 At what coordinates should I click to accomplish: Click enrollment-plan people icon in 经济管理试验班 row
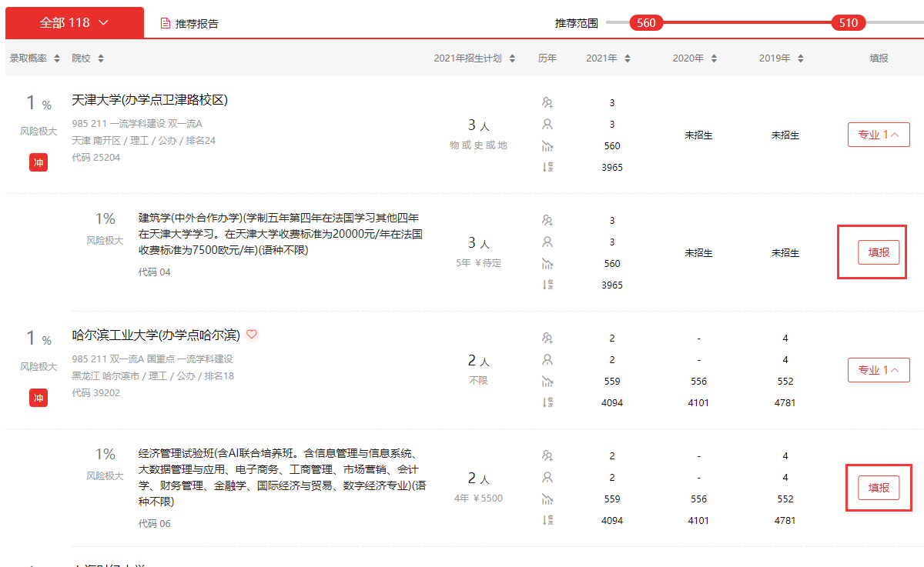pyautogui.click(x=547, y=455)
